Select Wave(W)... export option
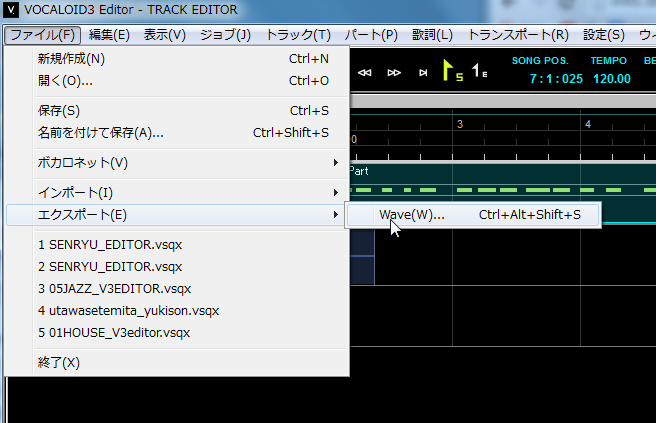Viewport: 656px width, 423px height. [x=473, y=215]
